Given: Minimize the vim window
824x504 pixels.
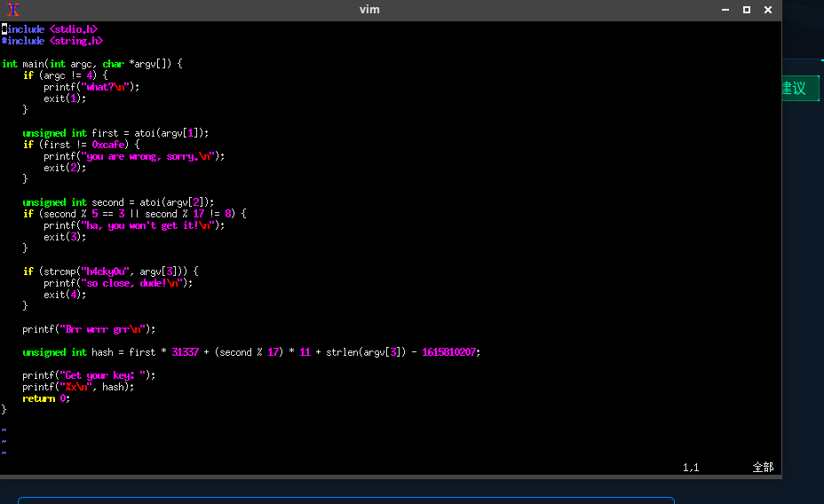Looking at the screenshot, I should click(725, 10).
